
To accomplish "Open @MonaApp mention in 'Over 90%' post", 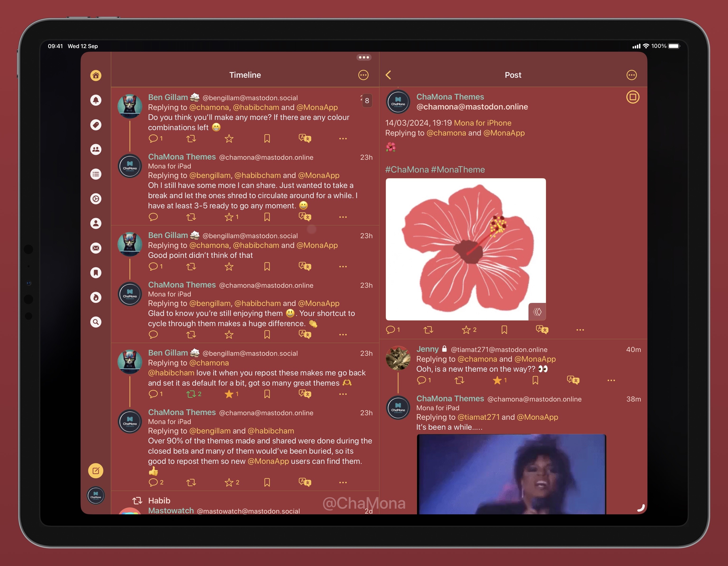I will tap(268, 461).
